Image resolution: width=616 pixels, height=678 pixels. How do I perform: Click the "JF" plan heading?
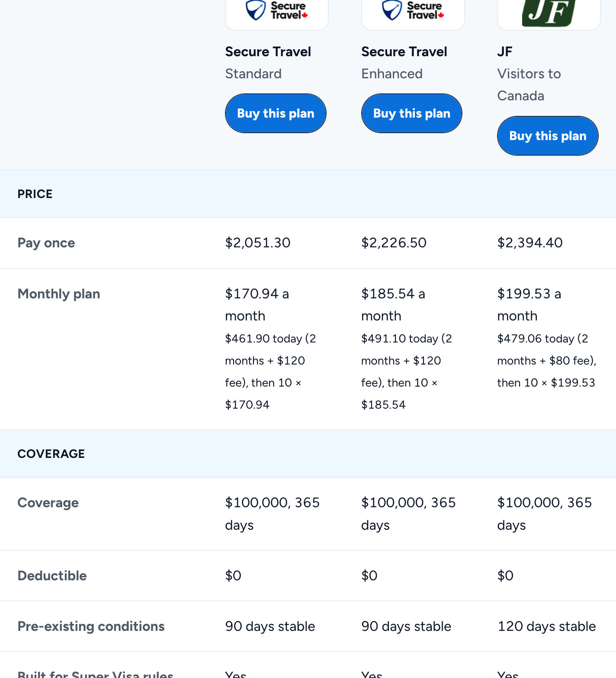(505, 51)
